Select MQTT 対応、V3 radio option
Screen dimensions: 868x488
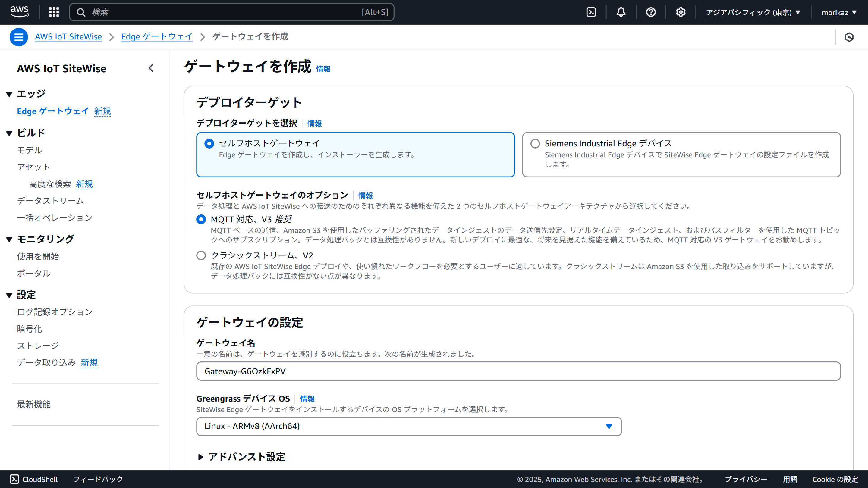[201, 219]
